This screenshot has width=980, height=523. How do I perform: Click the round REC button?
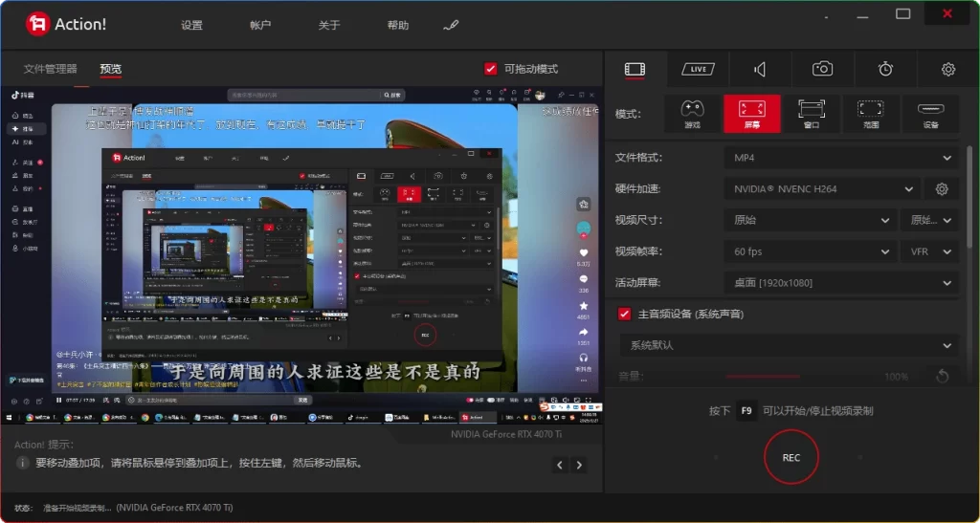pos(791,457)
